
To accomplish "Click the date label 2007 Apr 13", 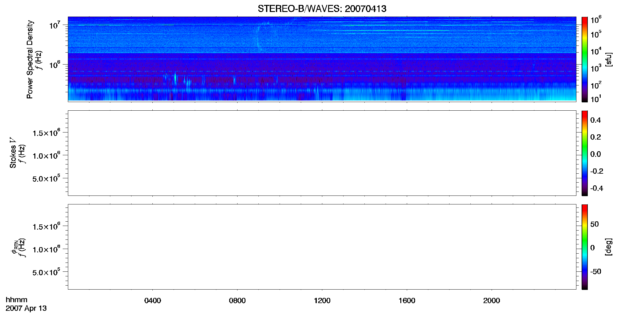I will click(x=26, y=308).
